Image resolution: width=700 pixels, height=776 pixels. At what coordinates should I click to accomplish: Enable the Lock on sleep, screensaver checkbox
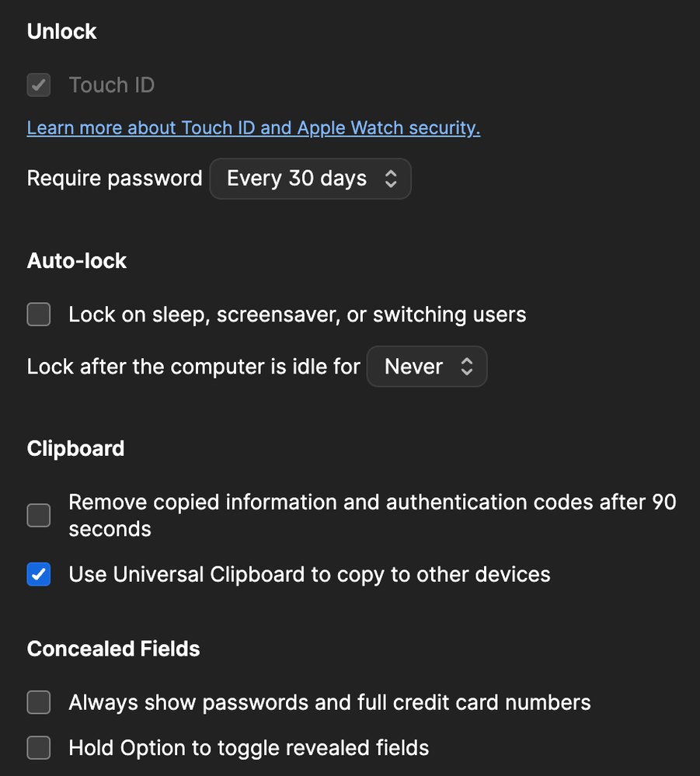pyautogui.click(x=39, y=315)
